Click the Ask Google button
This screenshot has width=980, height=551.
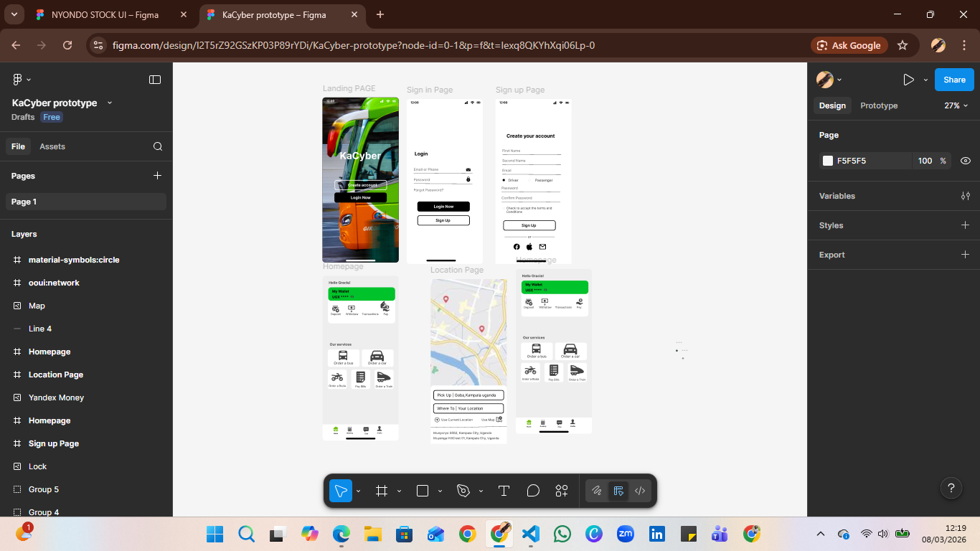pyautogui.click(x=849, y=45)
